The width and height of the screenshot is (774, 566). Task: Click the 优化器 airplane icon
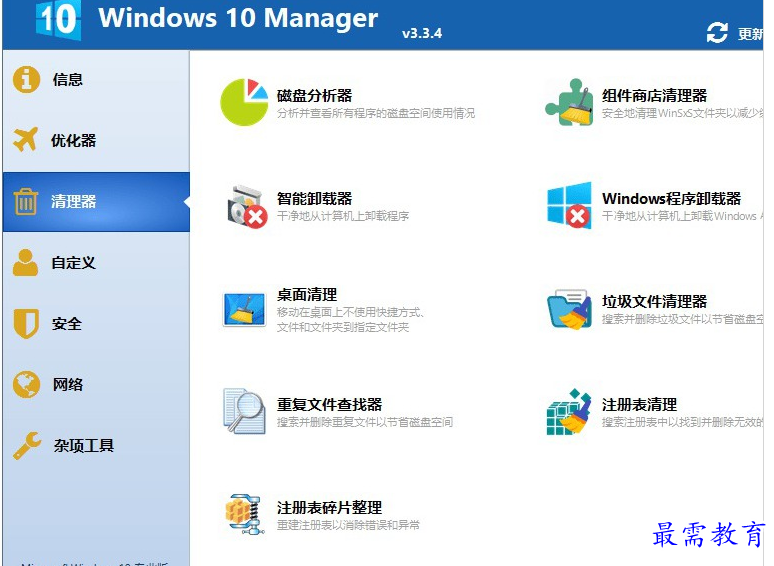point(26,140)
